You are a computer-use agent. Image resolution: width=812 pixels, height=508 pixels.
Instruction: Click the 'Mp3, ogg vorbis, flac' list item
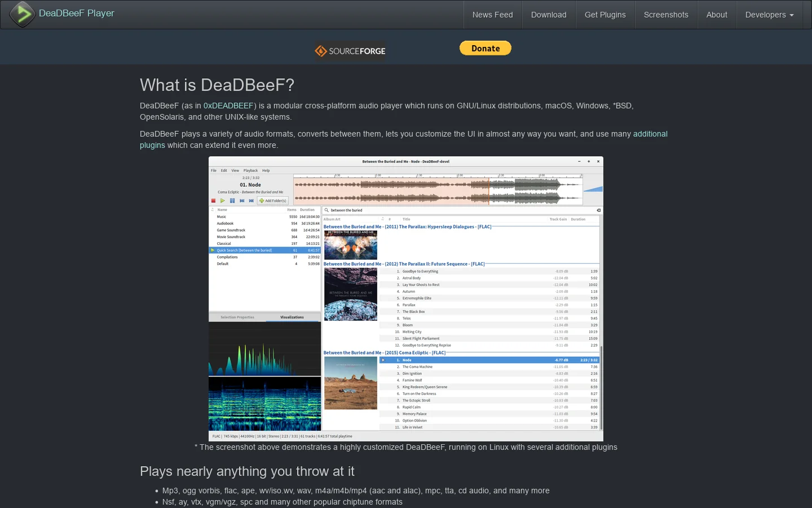pos(356,491)
